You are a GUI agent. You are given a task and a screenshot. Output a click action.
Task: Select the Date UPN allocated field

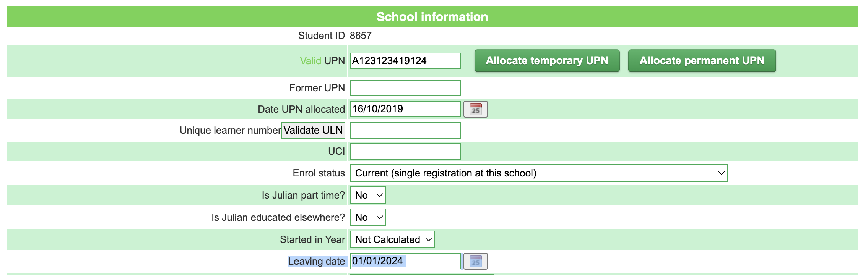(x=405, y=109)
